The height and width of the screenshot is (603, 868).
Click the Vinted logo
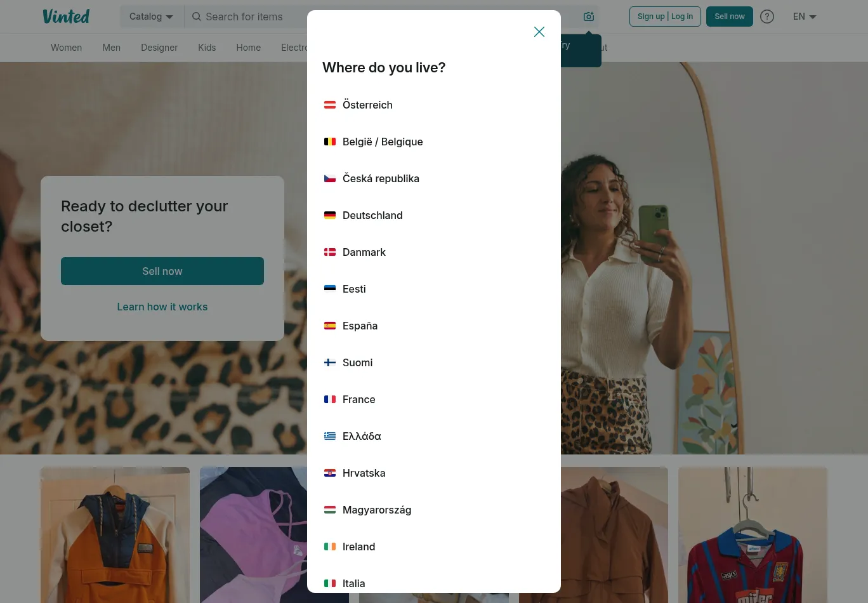click(66, 16)
